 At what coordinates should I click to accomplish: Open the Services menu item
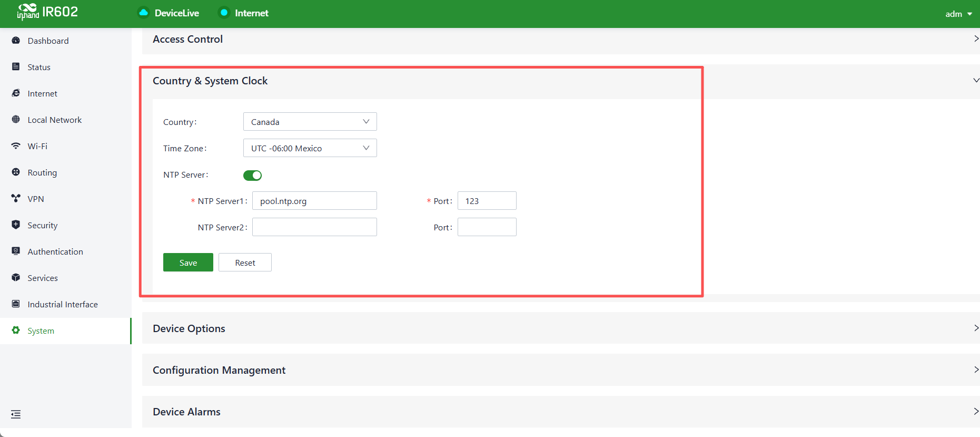coord(65,278)
